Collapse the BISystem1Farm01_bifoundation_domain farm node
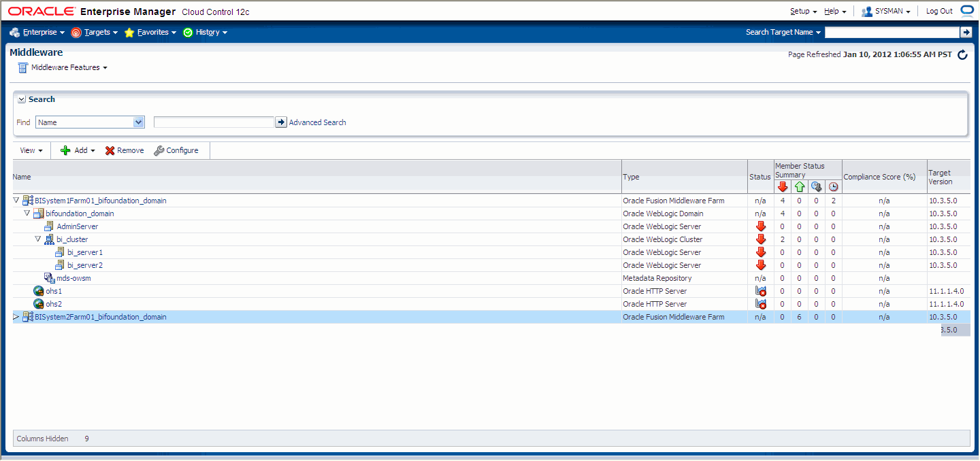 click(16, 201)
